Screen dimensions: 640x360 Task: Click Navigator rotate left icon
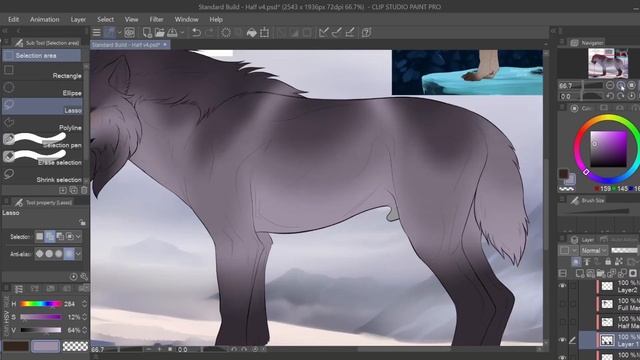pyautogui.click(x=610, y=96)
